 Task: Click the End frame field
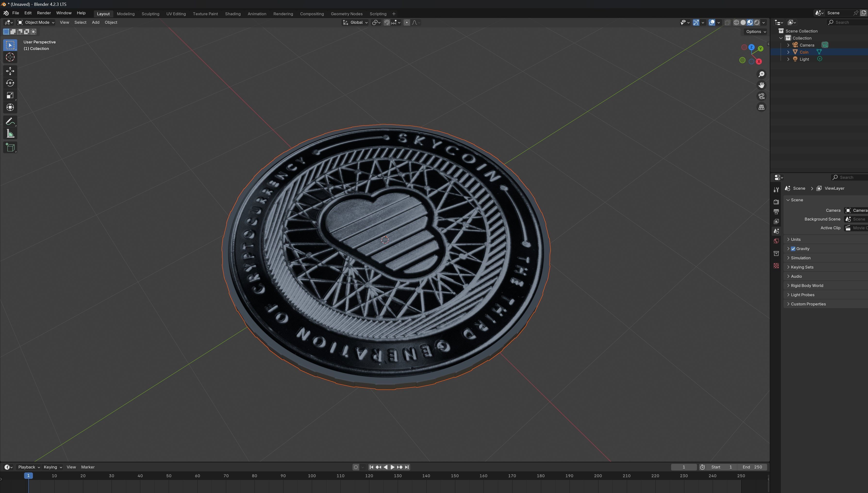(x=752, y=467)
